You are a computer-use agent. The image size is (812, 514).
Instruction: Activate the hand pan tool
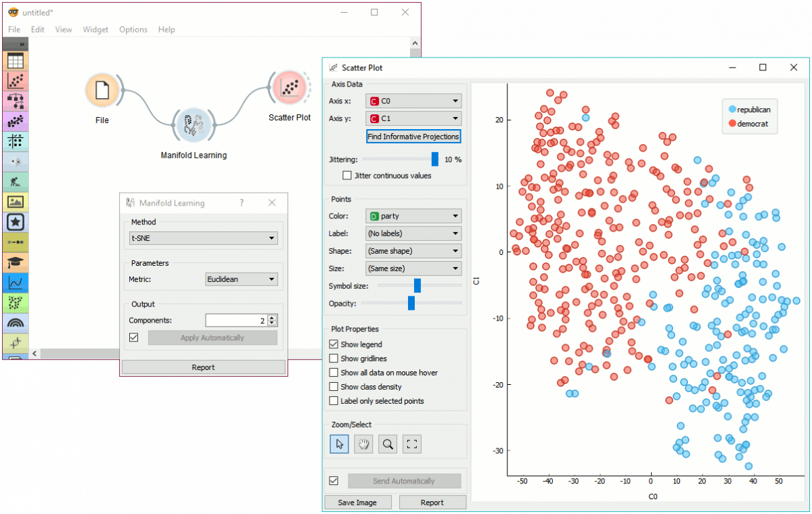364,444
